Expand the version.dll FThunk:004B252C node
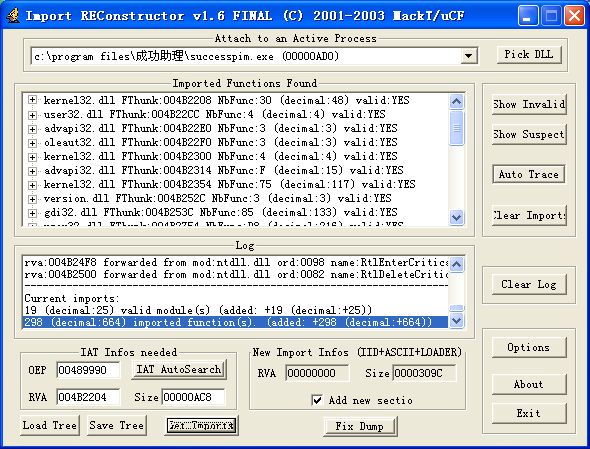 pos(32,198)
